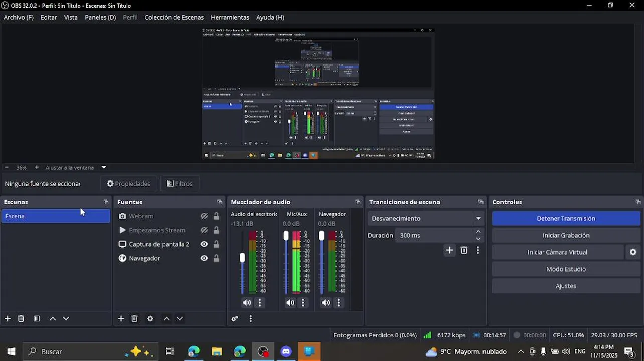Show hidden system tray icons chevron
644x361 pixels.
[521, 352]
